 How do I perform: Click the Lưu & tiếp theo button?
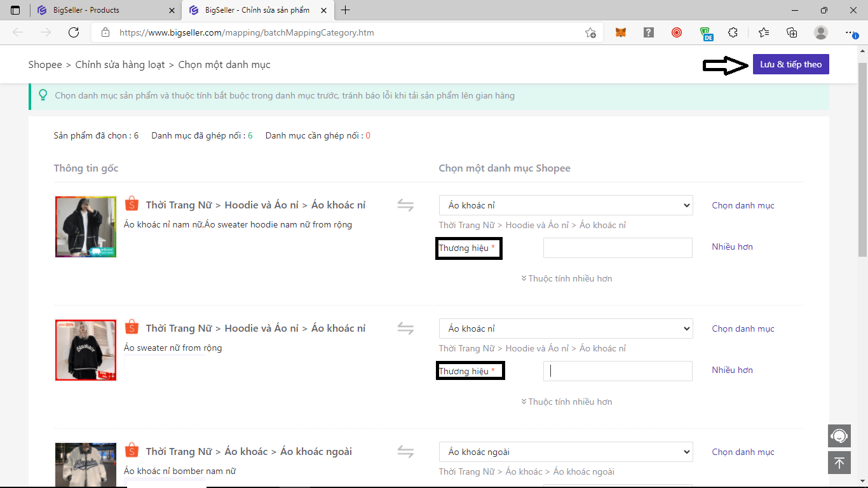click(x=790, y=64)
